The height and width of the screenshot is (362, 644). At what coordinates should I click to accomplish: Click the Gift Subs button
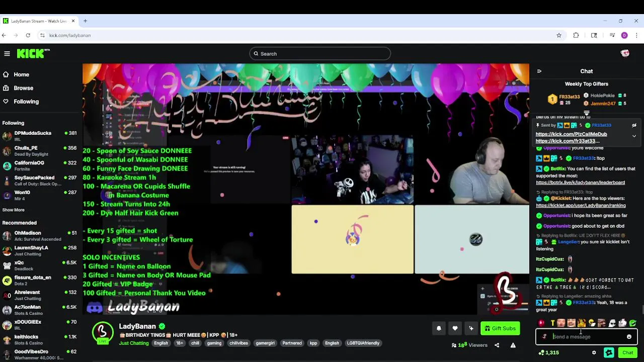(500, 328)
